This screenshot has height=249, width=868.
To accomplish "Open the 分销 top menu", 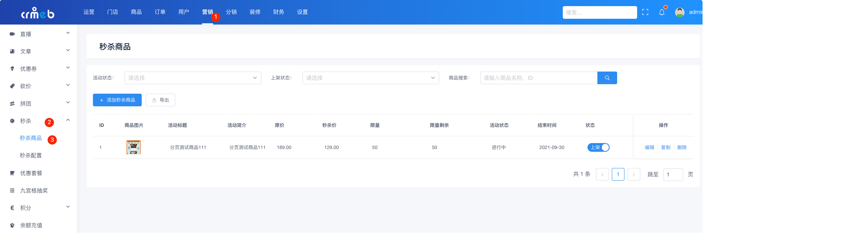I will pyautogui.click(x=231, y=12).
